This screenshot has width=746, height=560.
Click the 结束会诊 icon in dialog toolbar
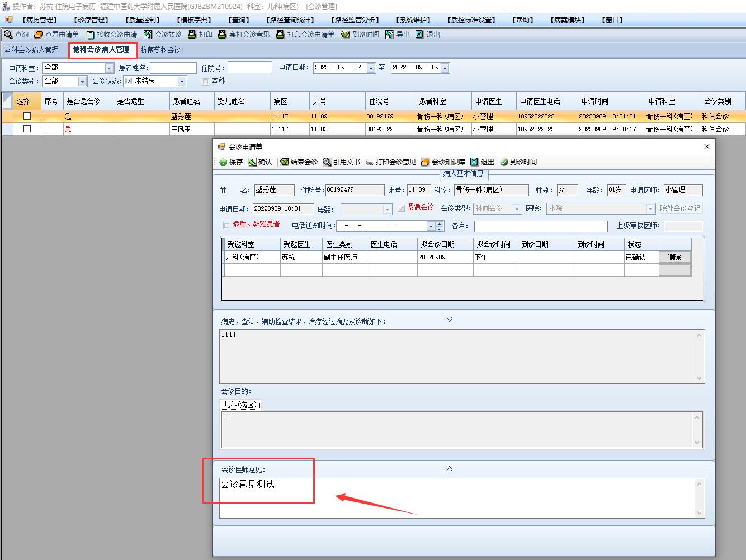(285, 162)
